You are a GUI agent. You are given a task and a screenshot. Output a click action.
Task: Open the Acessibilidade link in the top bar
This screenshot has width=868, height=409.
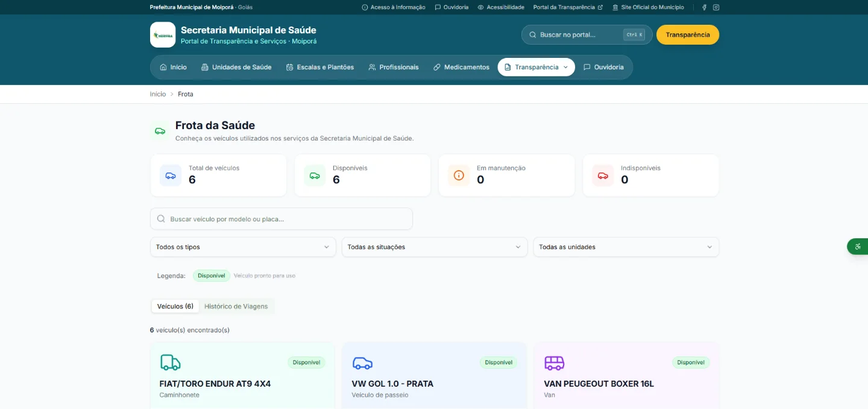click(501, 7)
